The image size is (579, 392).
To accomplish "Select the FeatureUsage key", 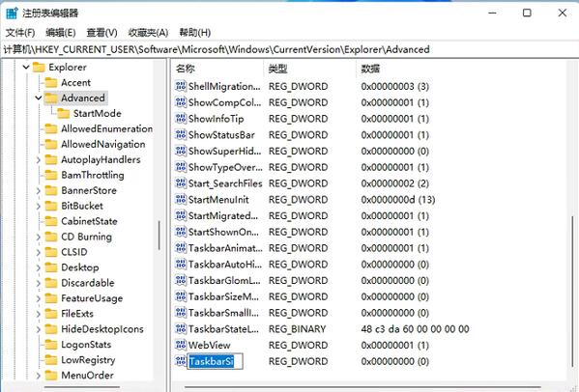I will point(92,298).
